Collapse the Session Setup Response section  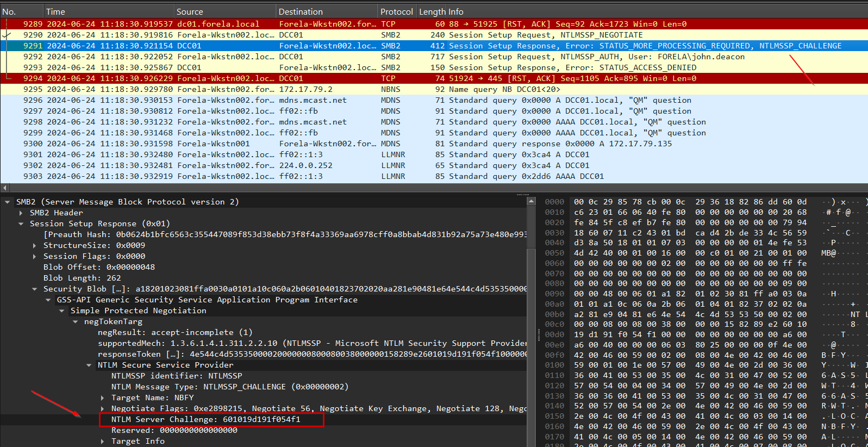pyautogui.click(x=21, y=223)
